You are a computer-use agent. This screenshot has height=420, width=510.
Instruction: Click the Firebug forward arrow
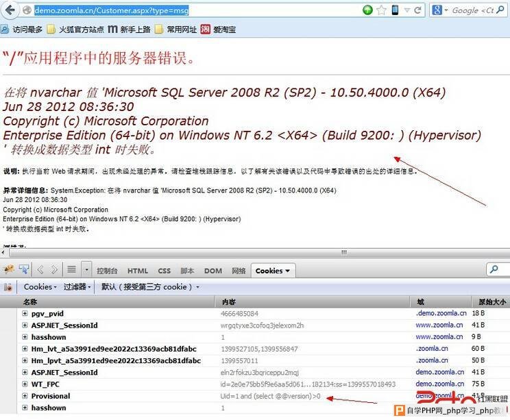click(x=54, y=269)
